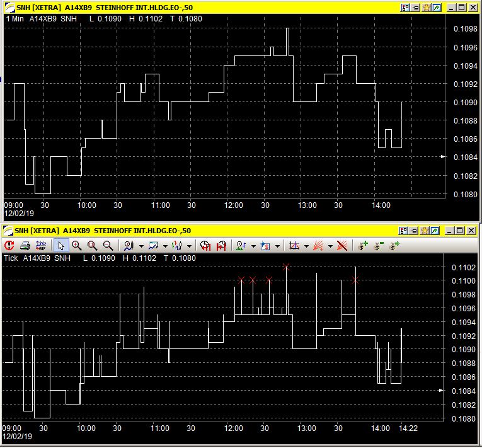Toggle the pin icon in 1 Min chart titlebar

(x=416, y=8)
